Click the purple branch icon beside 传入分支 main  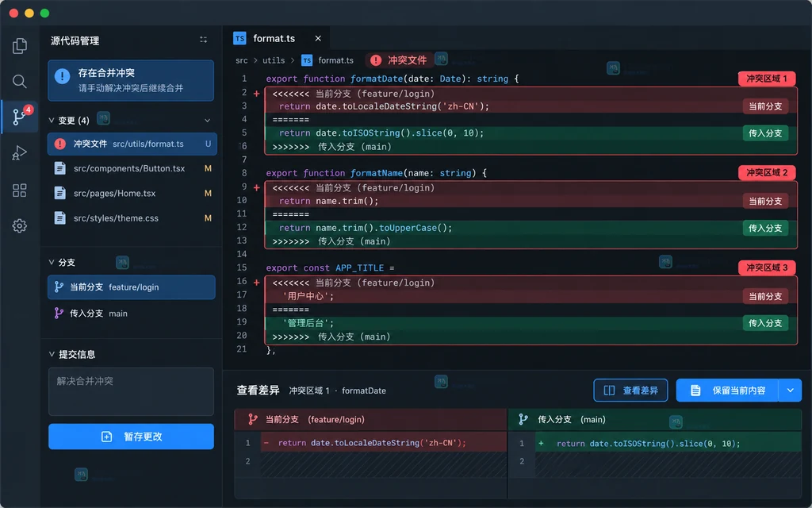(x=59, y=313)
